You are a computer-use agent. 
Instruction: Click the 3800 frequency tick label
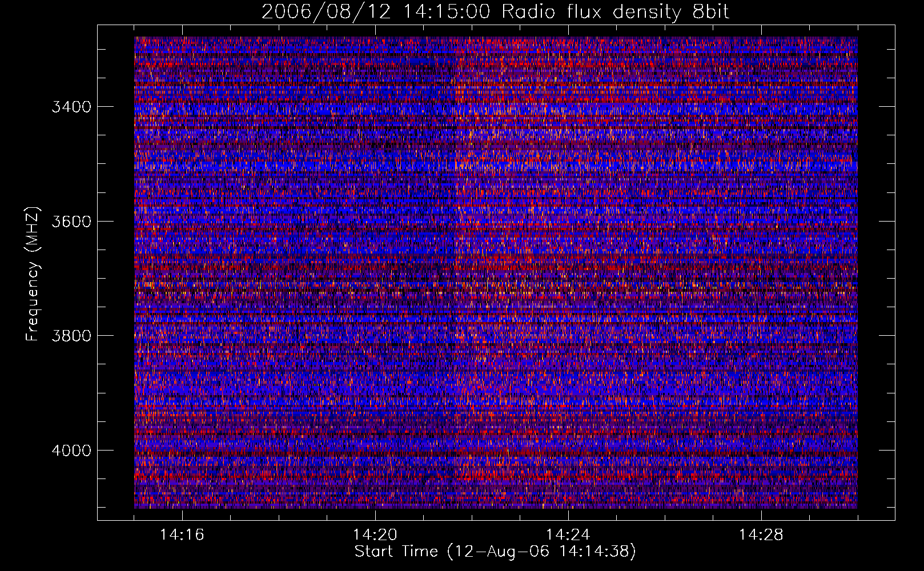pos(71,336)
